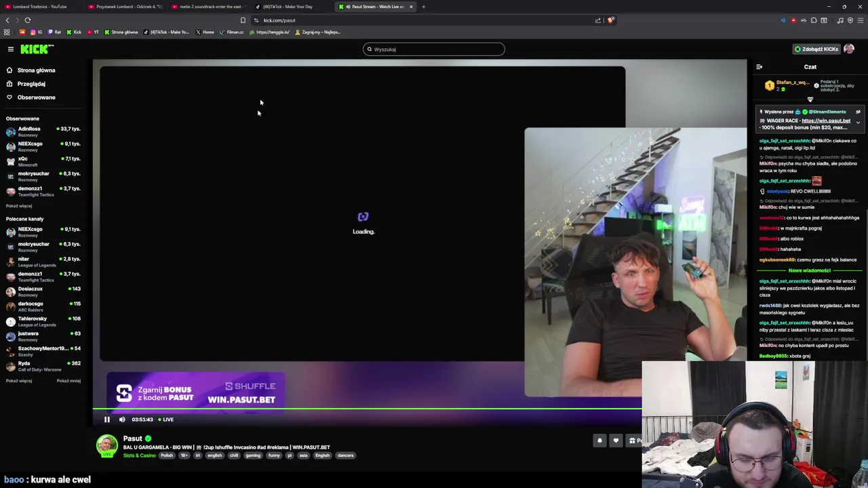Collapse the chat panel with arrow icon
Screen dimensions: 868x488
point(759,67)
